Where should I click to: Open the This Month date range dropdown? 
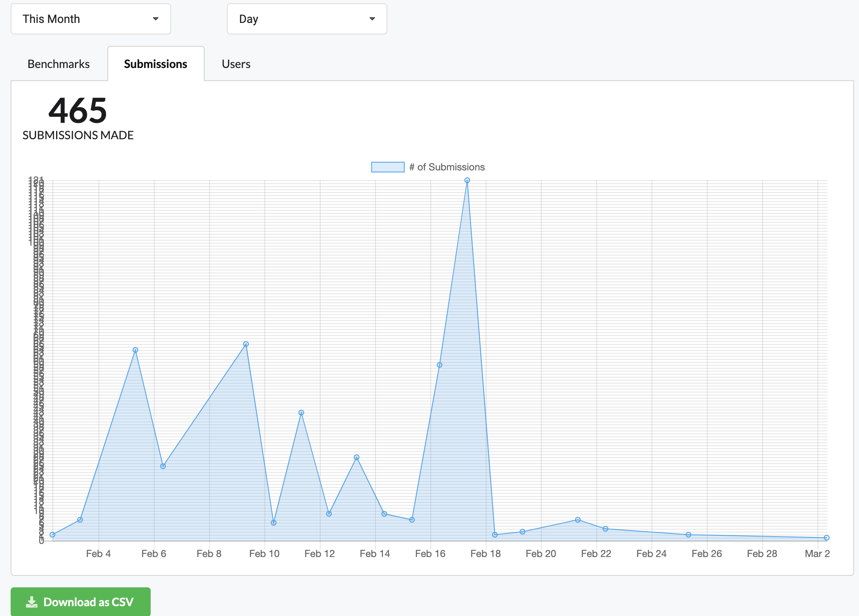pyautogui.click(x=90, y=18)
